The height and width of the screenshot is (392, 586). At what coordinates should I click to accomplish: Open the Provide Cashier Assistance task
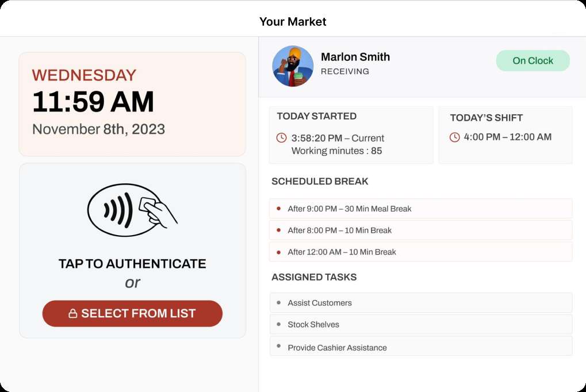(x=421, y=346)
